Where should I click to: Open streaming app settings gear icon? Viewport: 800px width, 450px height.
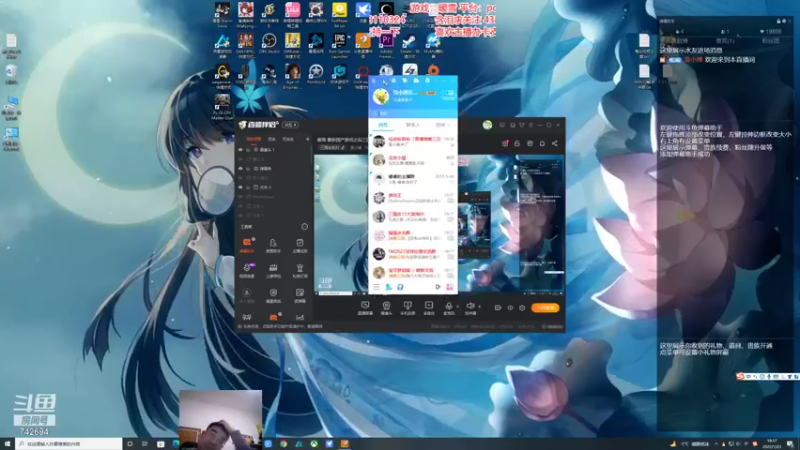(522, 308)
